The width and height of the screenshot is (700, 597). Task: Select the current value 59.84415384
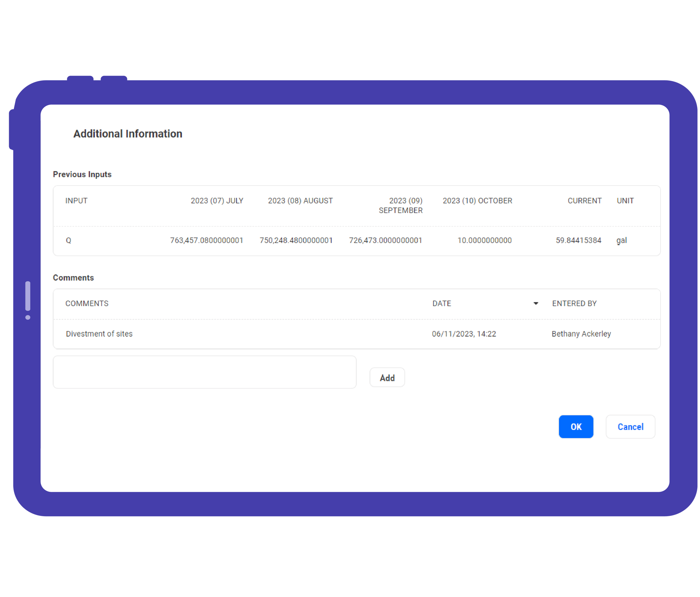pos(579,240)
